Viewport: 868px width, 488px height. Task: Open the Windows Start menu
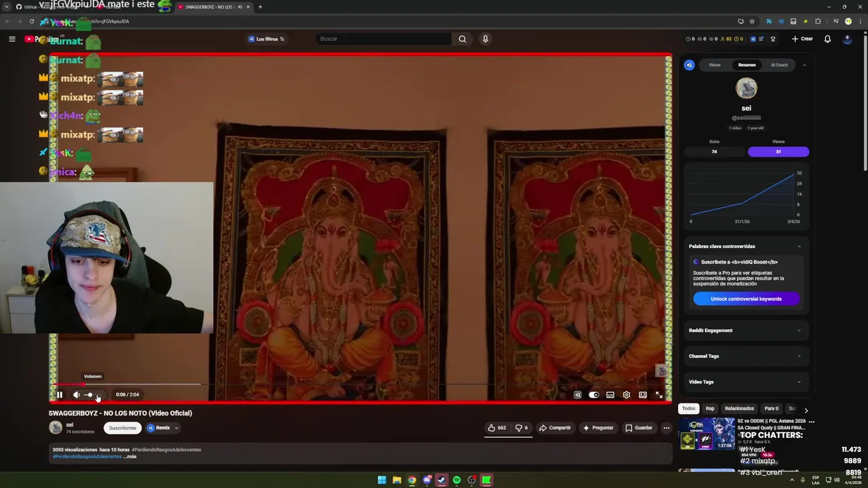(382, 480)
